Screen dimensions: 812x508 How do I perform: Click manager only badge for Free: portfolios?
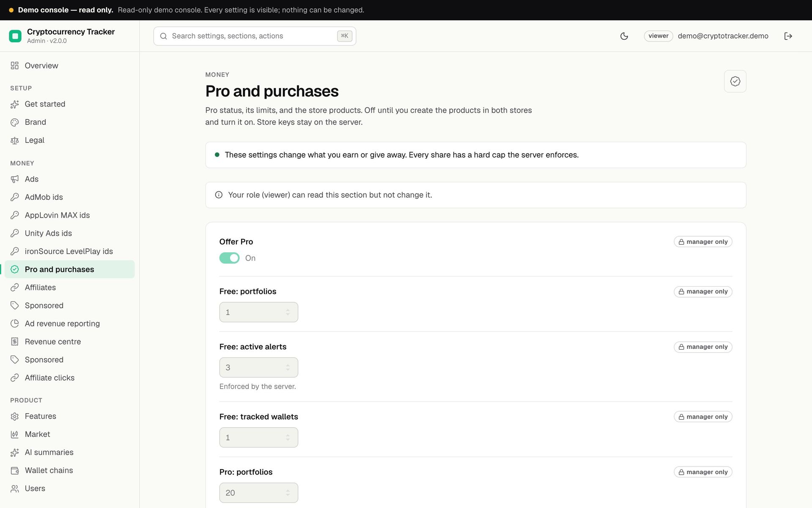(703, 292)
